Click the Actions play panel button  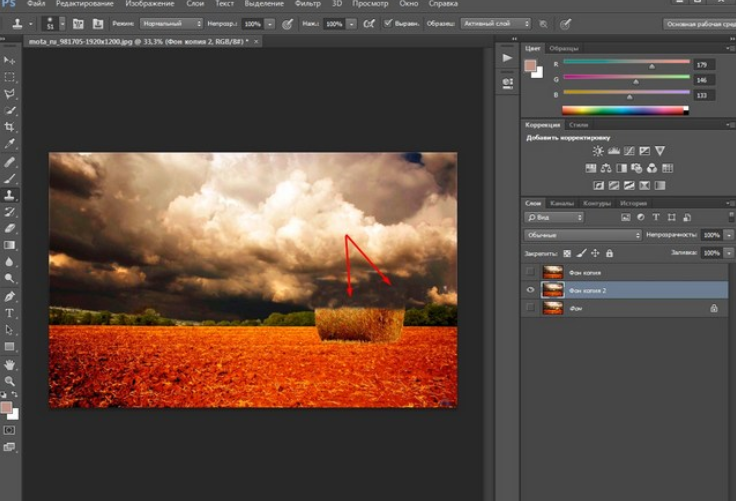pyautogui.click(x=507, y=58)
